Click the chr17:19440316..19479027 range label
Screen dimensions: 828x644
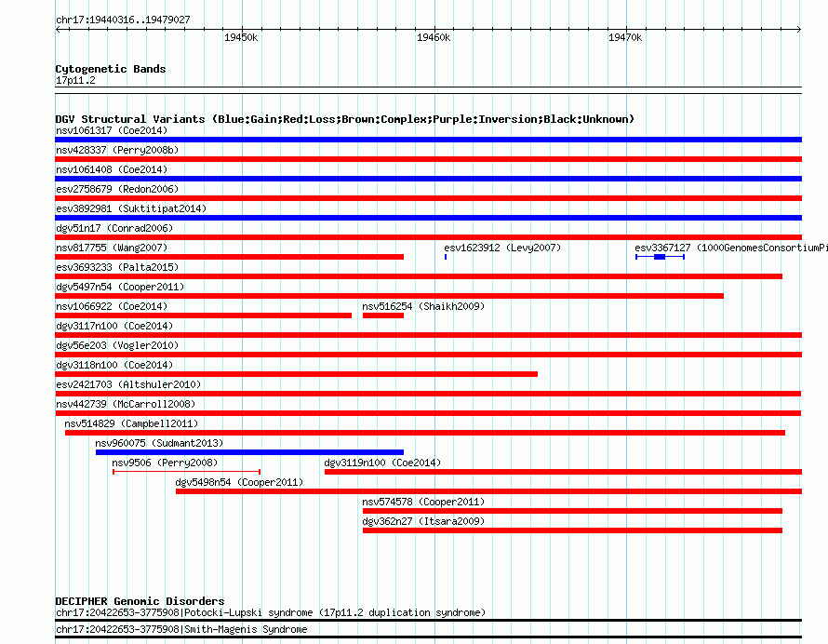[123, 20]
